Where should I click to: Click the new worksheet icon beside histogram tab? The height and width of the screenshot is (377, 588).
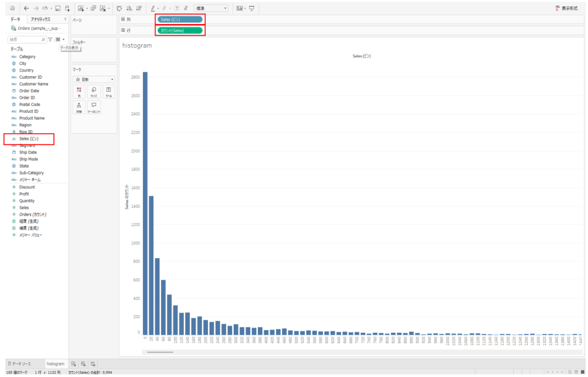73,364
